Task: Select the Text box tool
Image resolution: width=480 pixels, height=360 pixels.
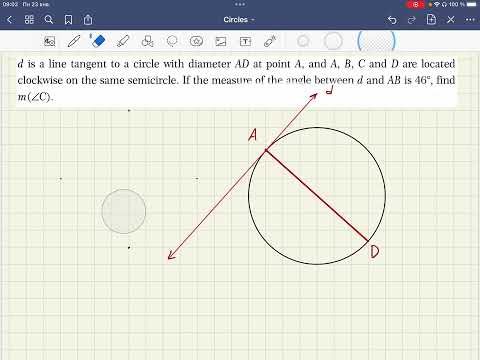Action: click(x=245, y=41)
